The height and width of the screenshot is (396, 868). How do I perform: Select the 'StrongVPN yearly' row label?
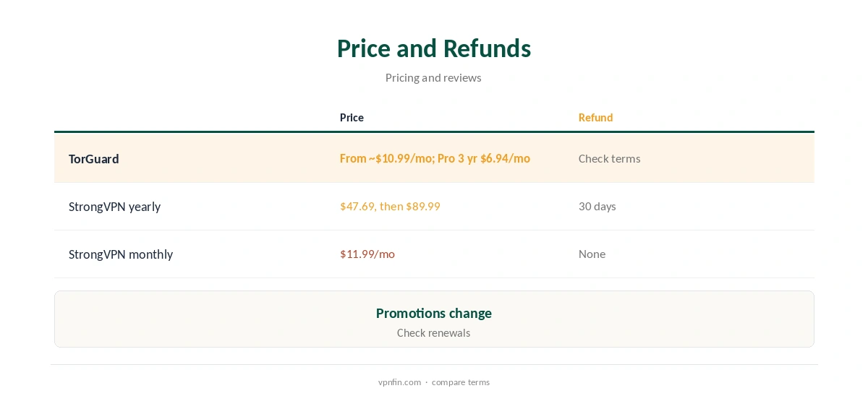(114, 207)
